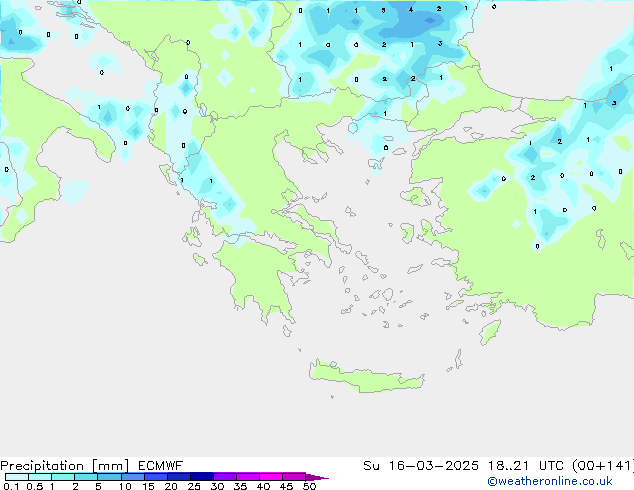The width and height of the screenshot is (634, 490).
Task: Click the 0.5–1 mm legend color box
Action: (x=40, y=477)
